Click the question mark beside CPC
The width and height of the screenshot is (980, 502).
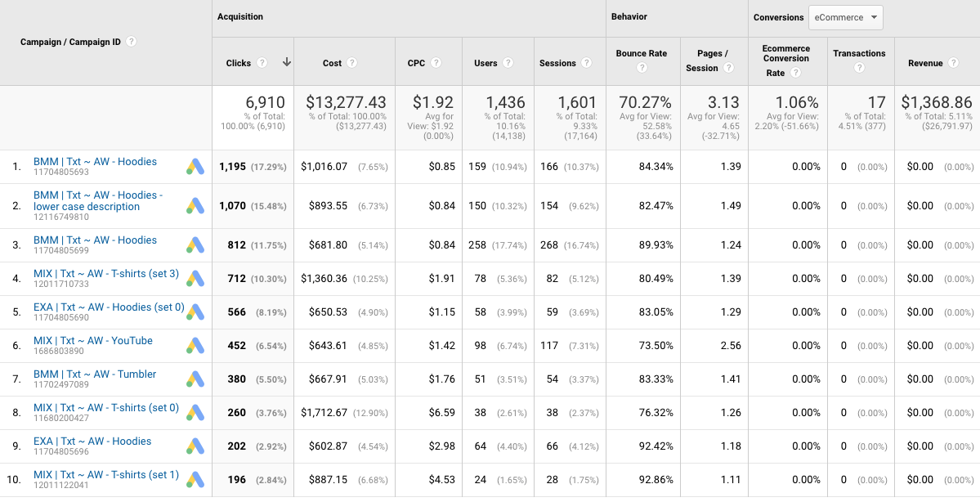436,62
